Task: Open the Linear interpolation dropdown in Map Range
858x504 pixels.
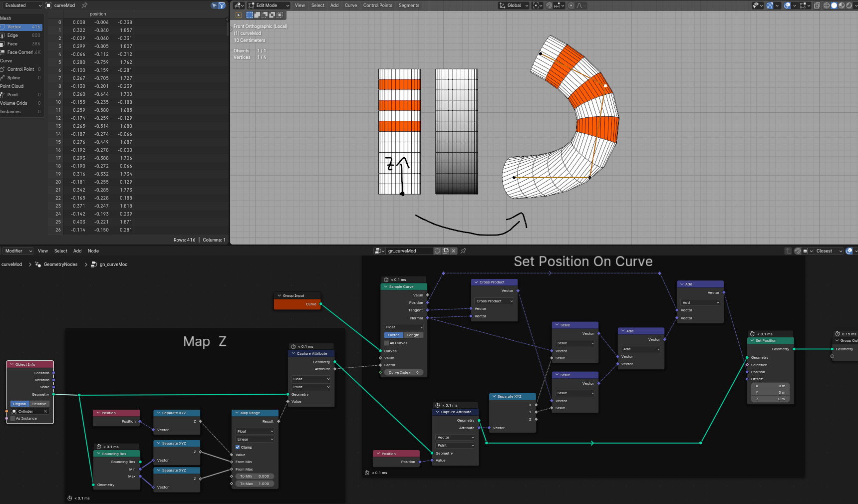Action: point(255,439)
